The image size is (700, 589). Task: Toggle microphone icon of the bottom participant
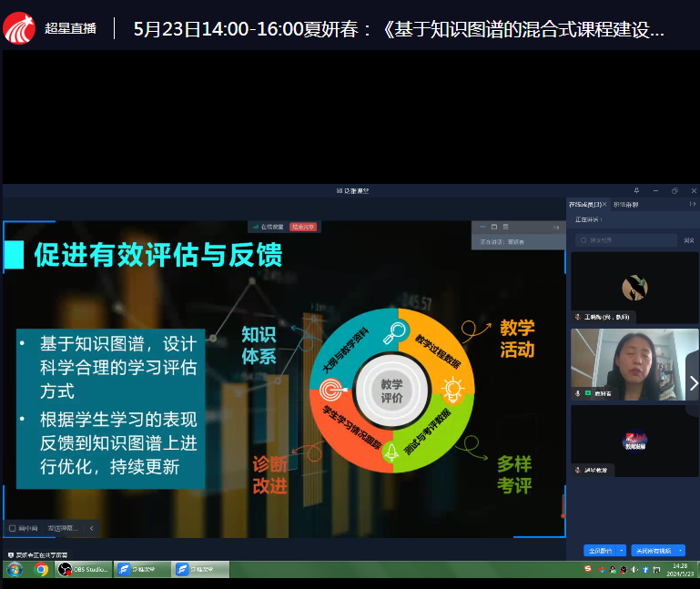coord(577,470)
